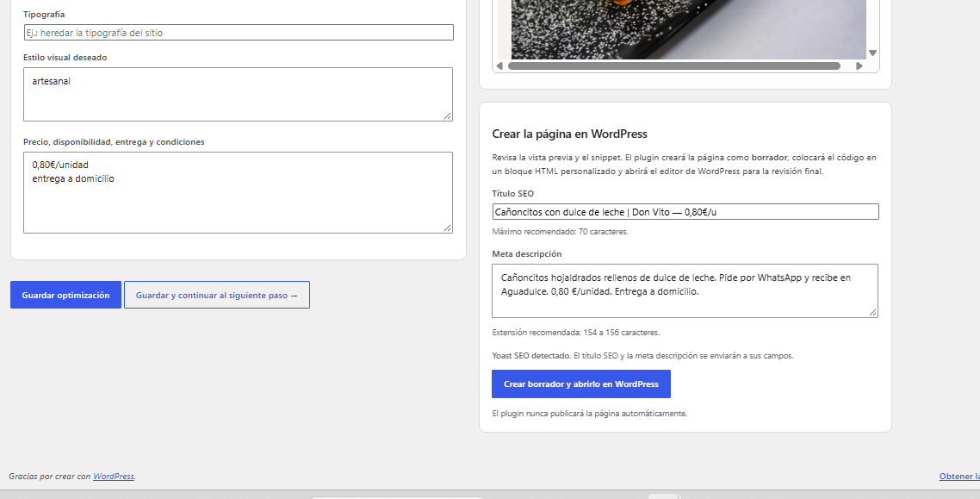The height and width of the screenshot is (499, 980).
Task: Click the preview scroll right arrow
Action: pos(859,65)
